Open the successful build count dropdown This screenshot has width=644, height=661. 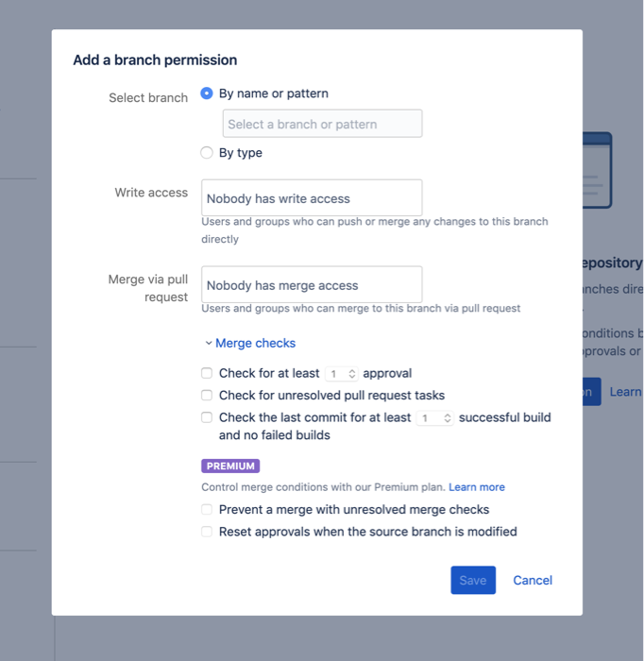pyautogui.click(x=434, y=418)
